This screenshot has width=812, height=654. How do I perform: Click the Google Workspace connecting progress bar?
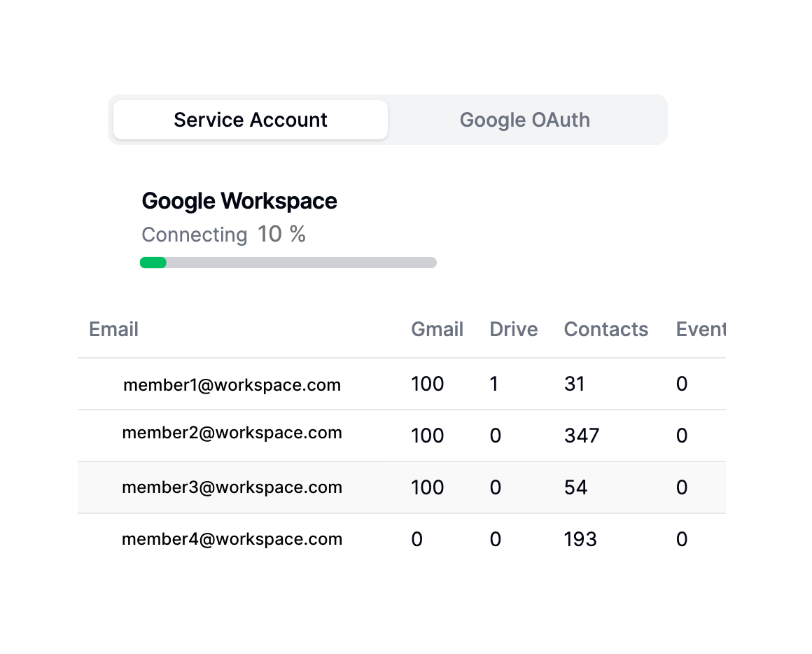pos(288,263)
